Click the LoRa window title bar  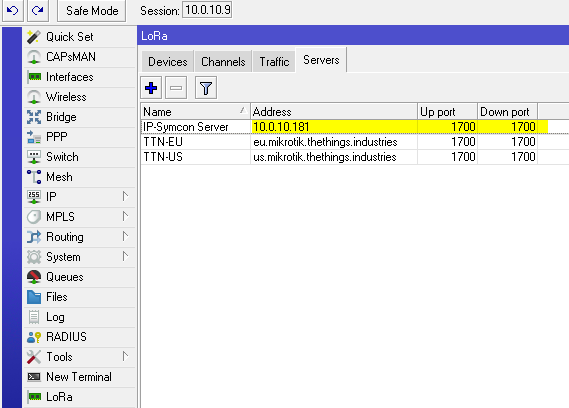(353, 36)
